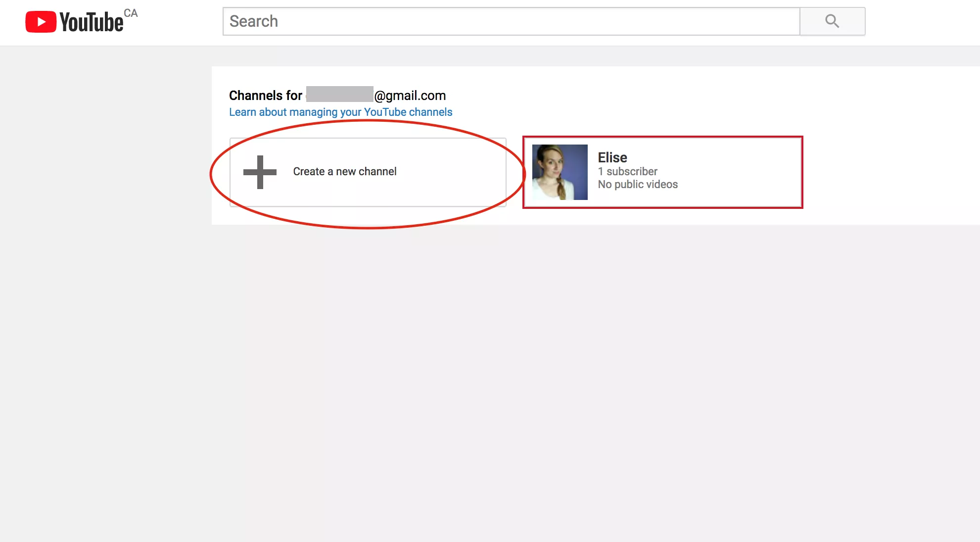
Task: Focus the Search input field
Action: tap(511, 21)
